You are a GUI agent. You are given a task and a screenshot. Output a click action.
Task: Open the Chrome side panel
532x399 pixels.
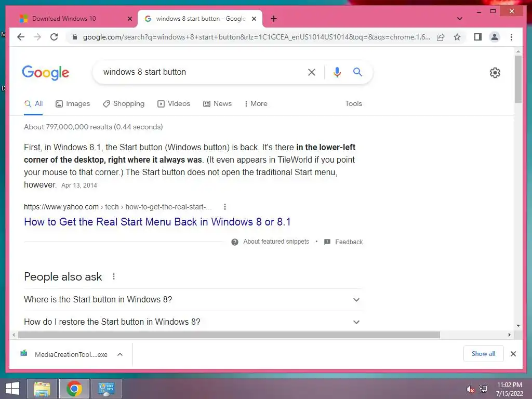478,37
